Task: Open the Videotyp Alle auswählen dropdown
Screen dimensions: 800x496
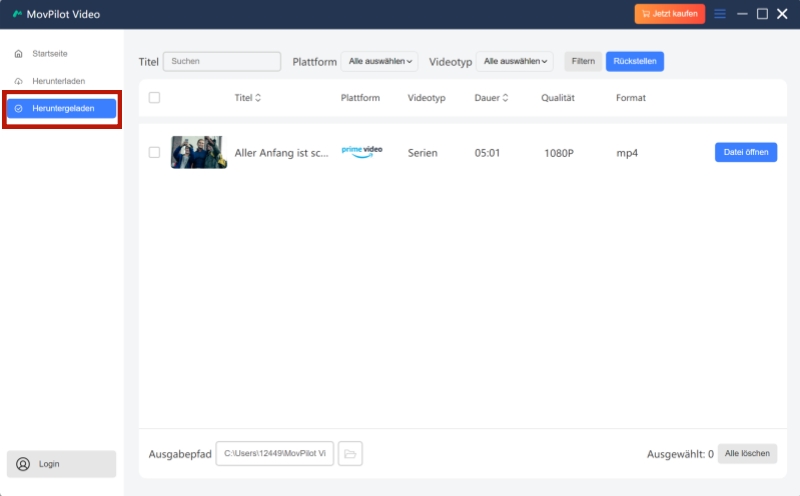Action: click(515, 61)
